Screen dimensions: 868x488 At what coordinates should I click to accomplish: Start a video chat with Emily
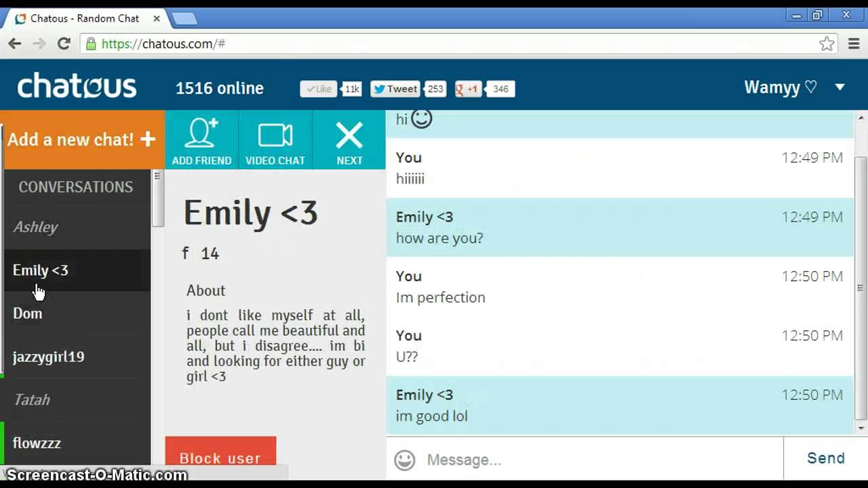[275, 140]
